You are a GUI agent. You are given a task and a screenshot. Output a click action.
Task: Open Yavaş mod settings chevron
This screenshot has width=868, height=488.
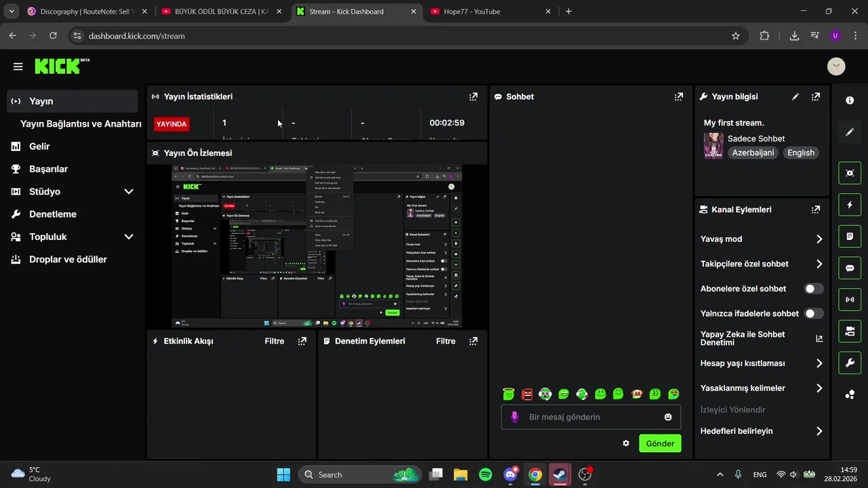pos(819,239)
